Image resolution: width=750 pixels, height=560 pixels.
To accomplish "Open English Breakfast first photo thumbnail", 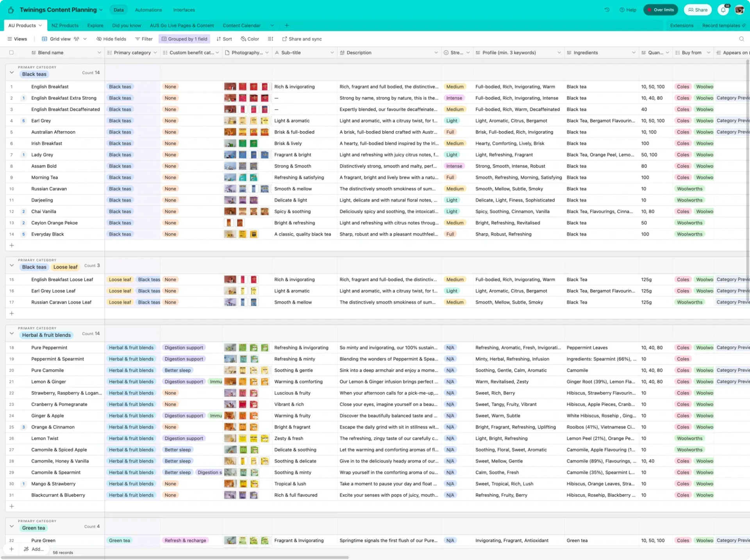I will click(230, 87).
